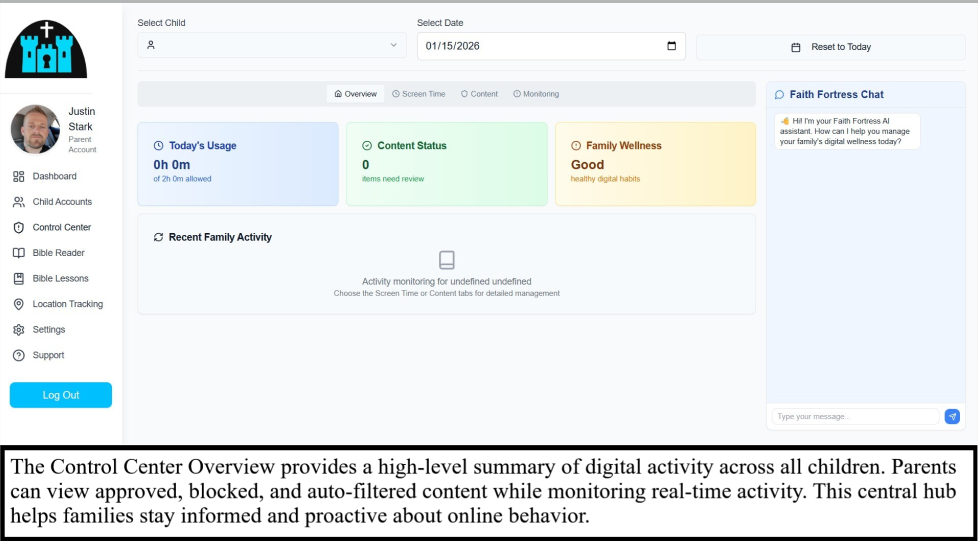Expand the child selector chevron arrow
The width and height of the screenshot is (978, 541).
click(x=393, y=45)
